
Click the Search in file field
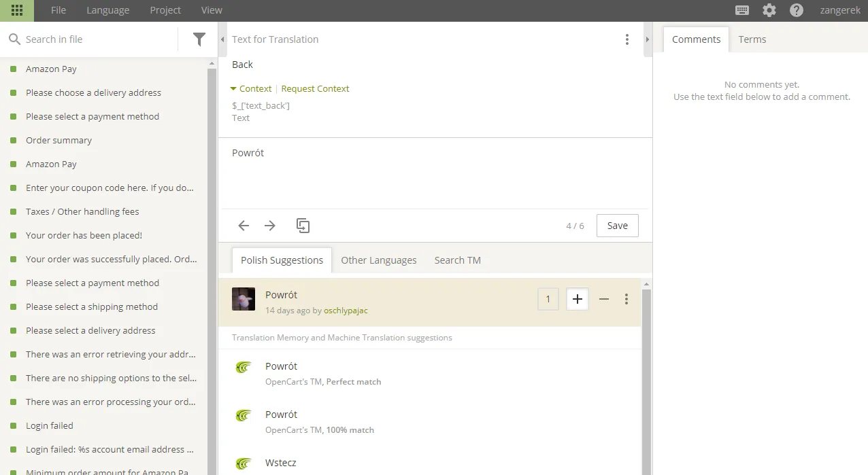(x=95, y=39)
